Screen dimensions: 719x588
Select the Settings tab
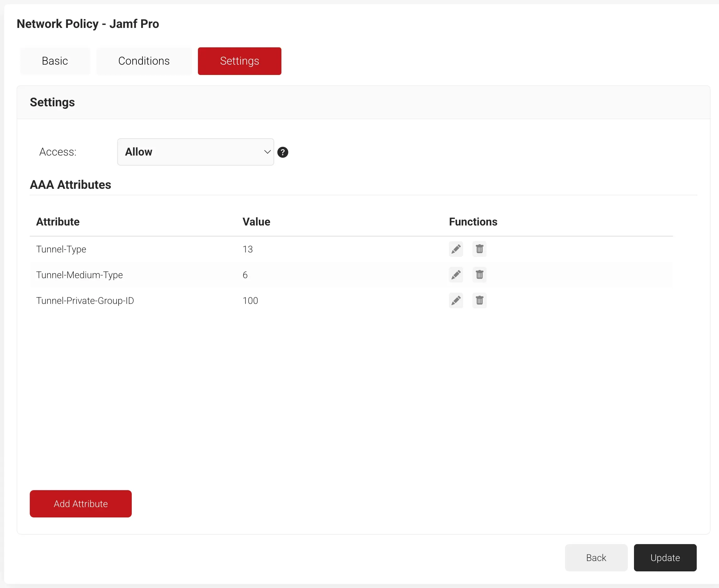click(239, 61)
